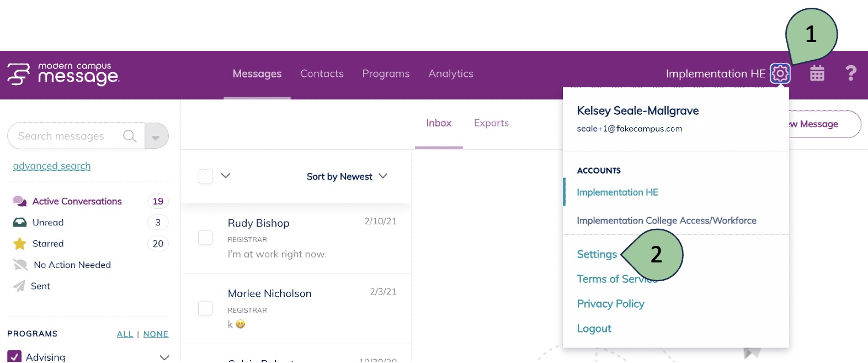The width and height of the screenshot is (868, 363).
Task: Click the Modern Campus Message logo
Action: [x=63, y=74]
